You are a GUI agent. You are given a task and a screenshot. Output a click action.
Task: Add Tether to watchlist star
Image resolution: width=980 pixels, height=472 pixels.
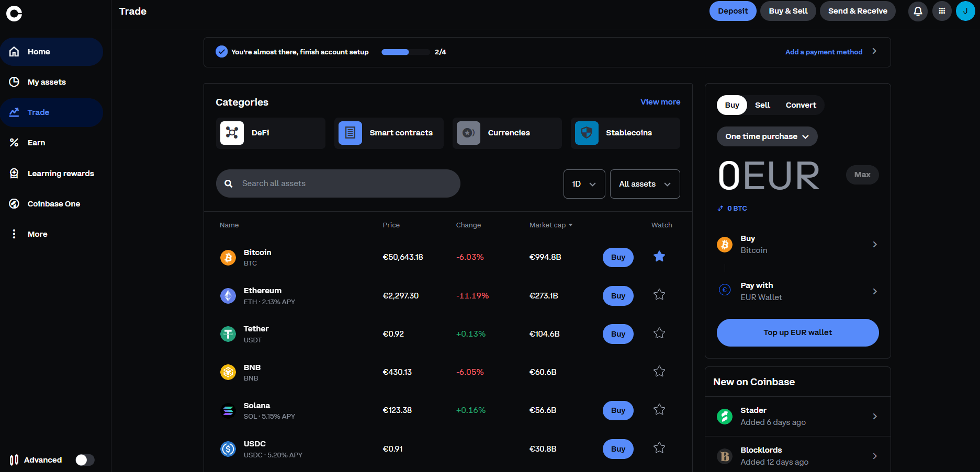(x=659, y=333)
